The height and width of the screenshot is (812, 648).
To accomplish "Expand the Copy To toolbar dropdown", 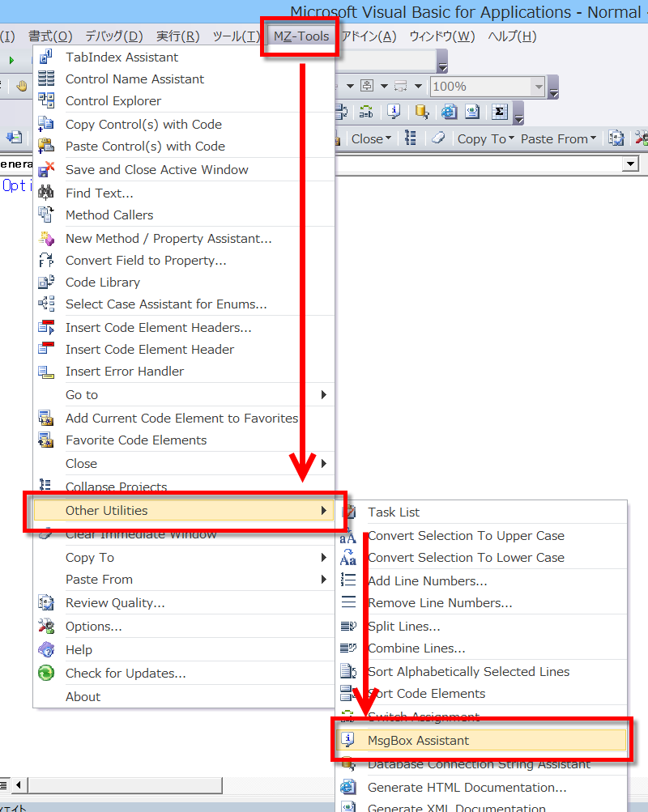I will 512,138.
